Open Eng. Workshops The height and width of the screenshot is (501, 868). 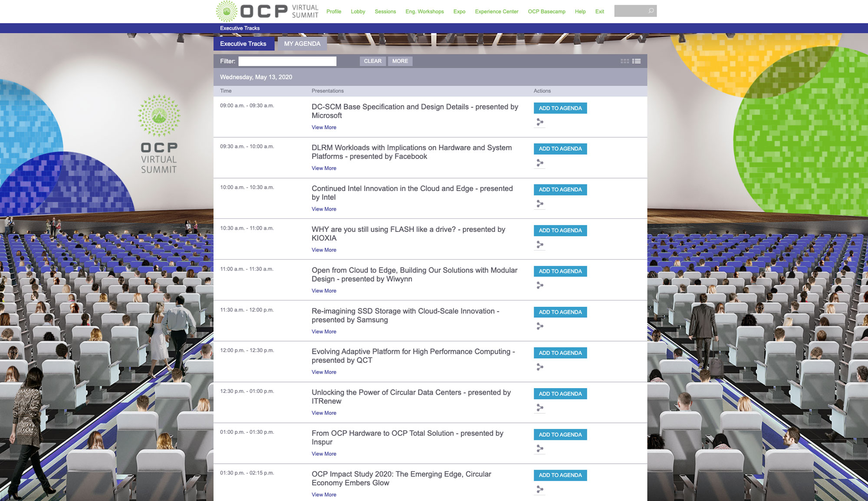[x=424, y=12]
